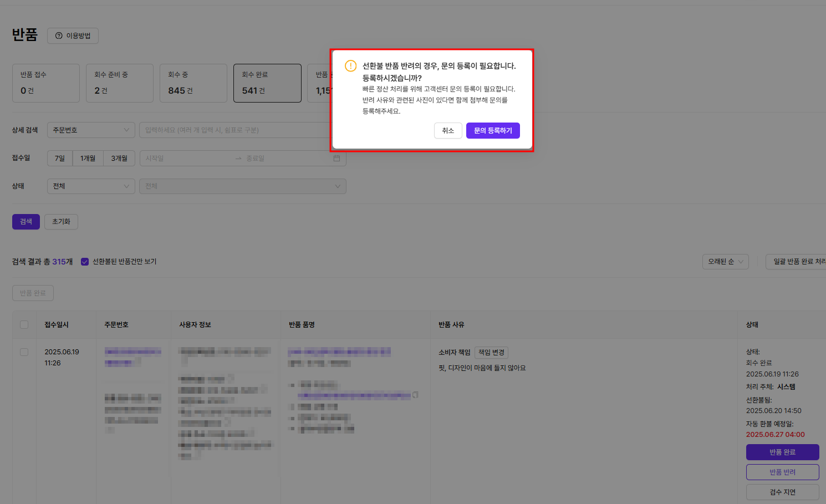Click the 초기화 reset button
826x504 pixels.
click(x=61, y=221)
